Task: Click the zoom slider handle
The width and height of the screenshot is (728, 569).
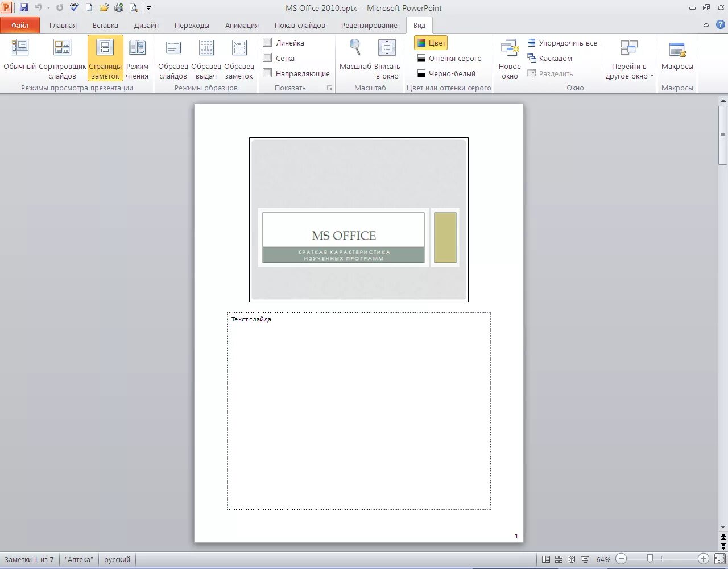Action: pos(650,559)
